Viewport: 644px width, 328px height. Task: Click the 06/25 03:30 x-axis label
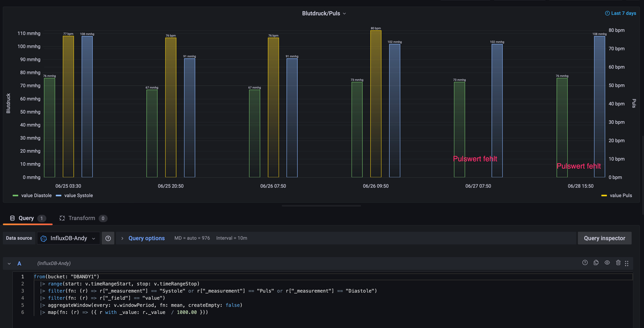click(x=68, y=186)
